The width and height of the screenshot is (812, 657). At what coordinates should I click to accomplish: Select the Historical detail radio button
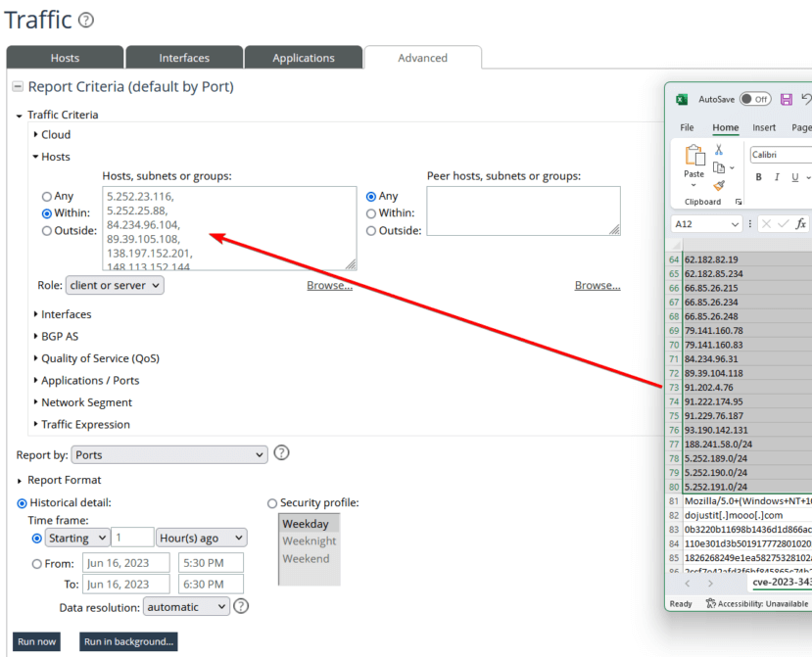[x=22, y=503]
